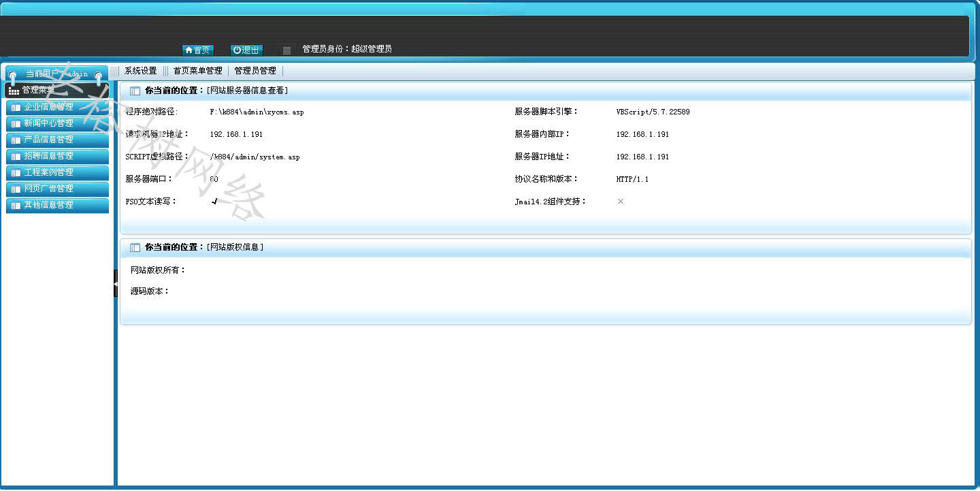Expand 企业信息管理 in the sidebar
The height and width of the screenshot is (491, 980).
[x=57, y=107]
